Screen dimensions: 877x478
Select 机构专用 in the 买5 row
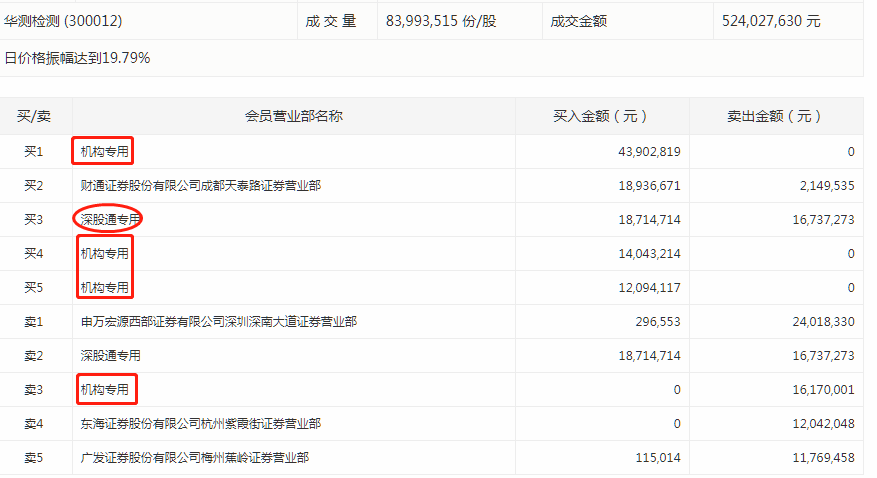coord(105,288)
